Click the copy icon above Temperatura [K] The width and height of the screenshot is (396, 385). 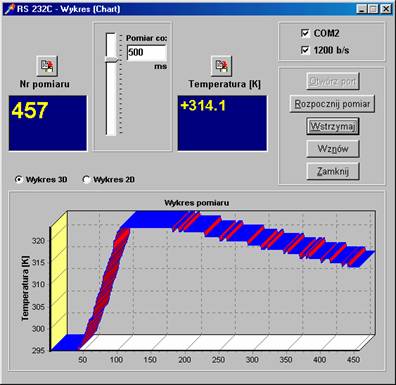pyautogui.click(x=221, y=66)
